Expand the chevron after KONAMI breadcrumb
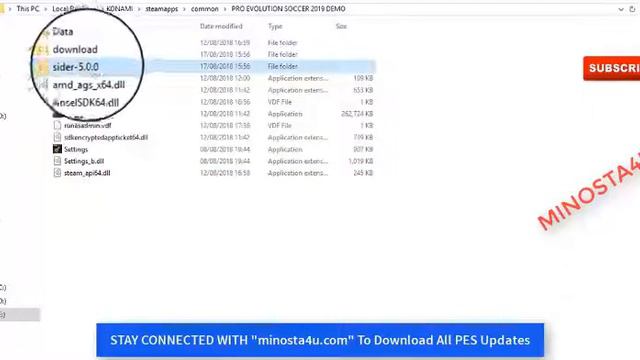Image resolution: width=640 pixels, height=360 pixels. pyautogui.click(x=139, y=9)
